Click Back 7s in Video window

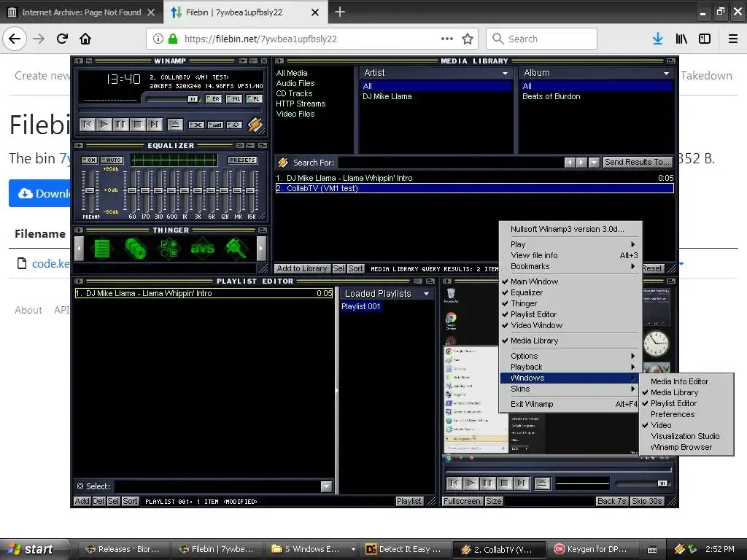pyautogui.click(x=612, y=501)
